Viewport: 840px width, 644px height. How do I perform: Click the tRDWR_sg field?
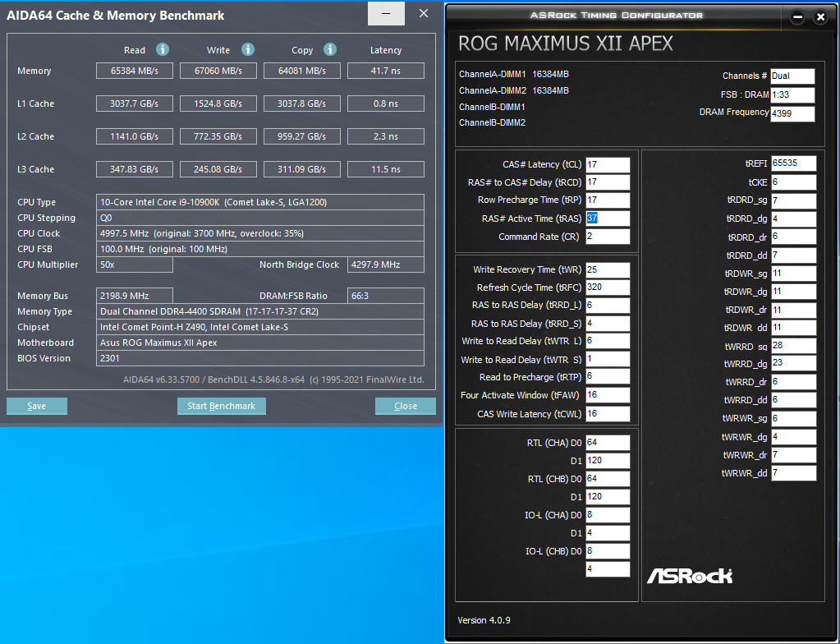click(793, 274)
